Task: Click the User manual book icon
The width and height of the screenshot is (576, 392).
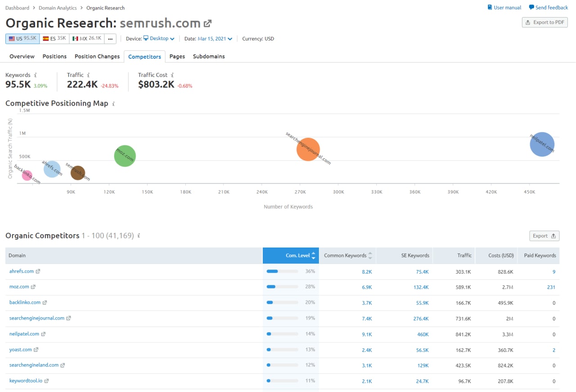Action: [x=490, y=8]
